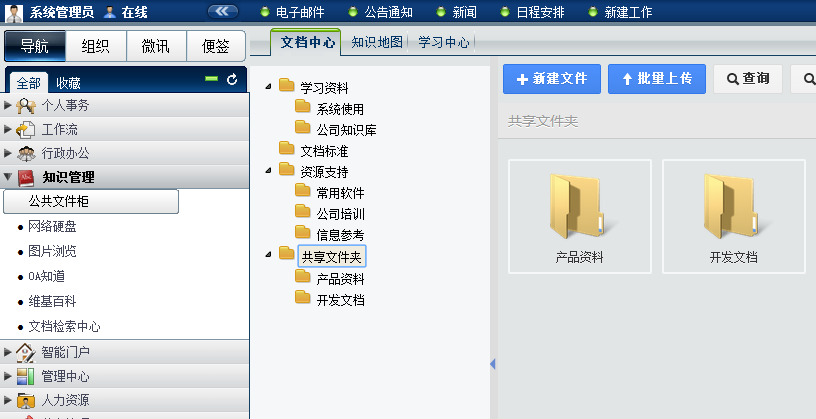Collapse the 资源支持 tree node arrow
Screen dimensions: 816x419
coord(268,171)
